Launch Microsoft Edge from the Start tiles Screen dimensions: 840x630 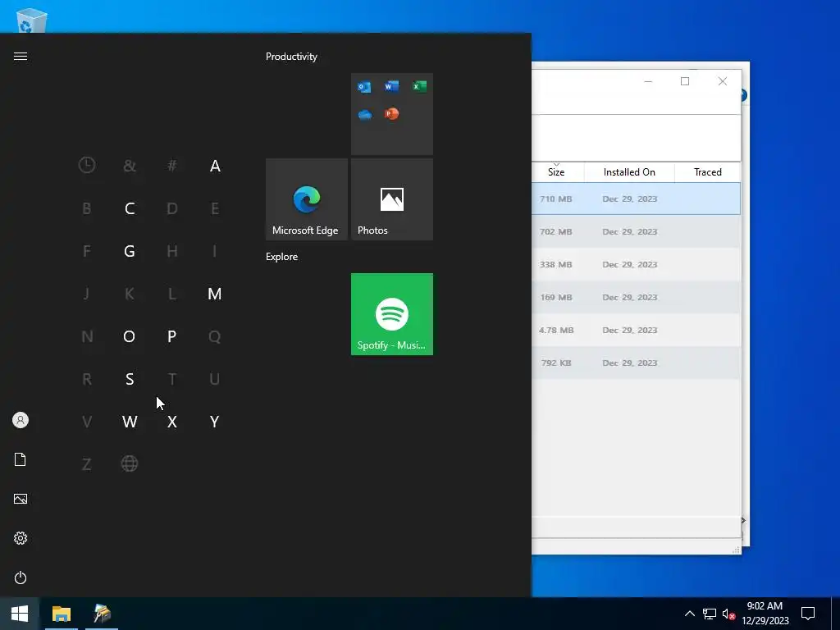tap(307, 199)
